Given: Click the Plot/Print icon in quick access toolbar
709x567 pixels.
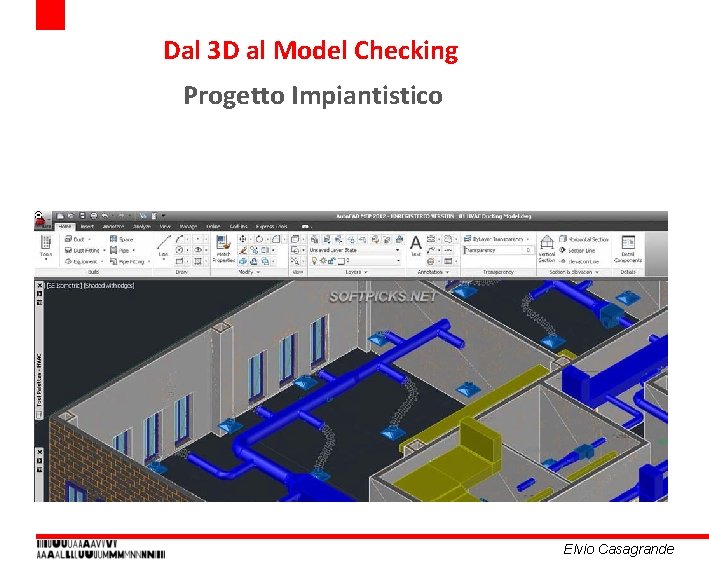Looking at the screenshot, I should point(94,216).
